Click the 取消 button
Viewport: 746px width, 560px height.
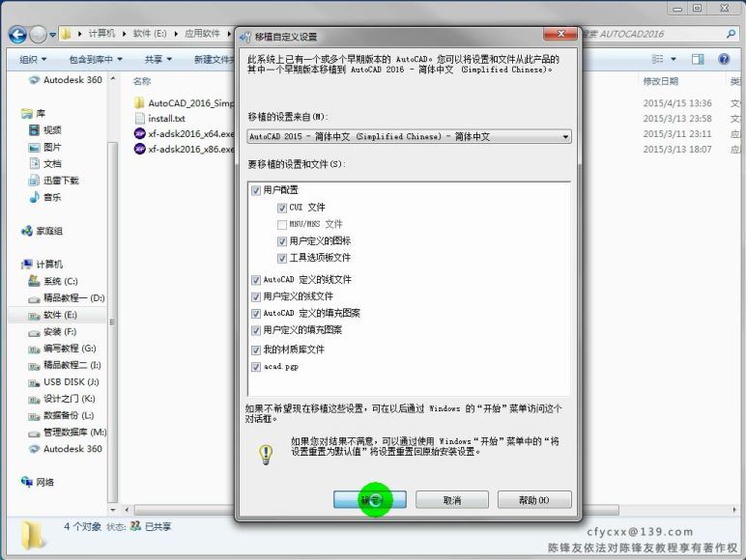[x=451, y=500]
